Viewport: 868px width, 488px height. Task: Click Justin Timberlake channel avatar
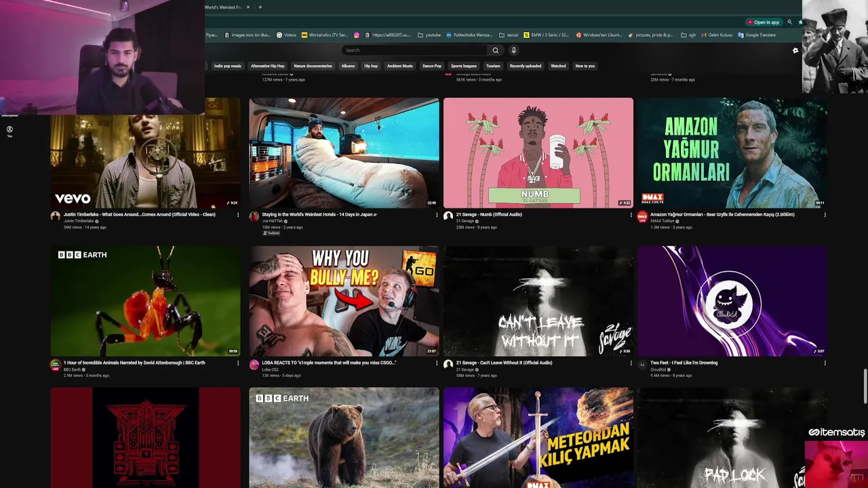coord(55,216)
